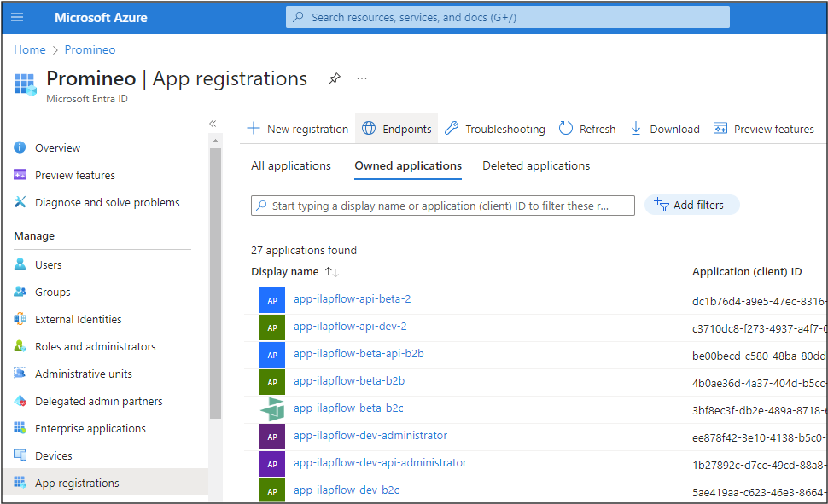Open Enterprise applications menu item
This screenshot has width=828, height=504.
[90, 429]
